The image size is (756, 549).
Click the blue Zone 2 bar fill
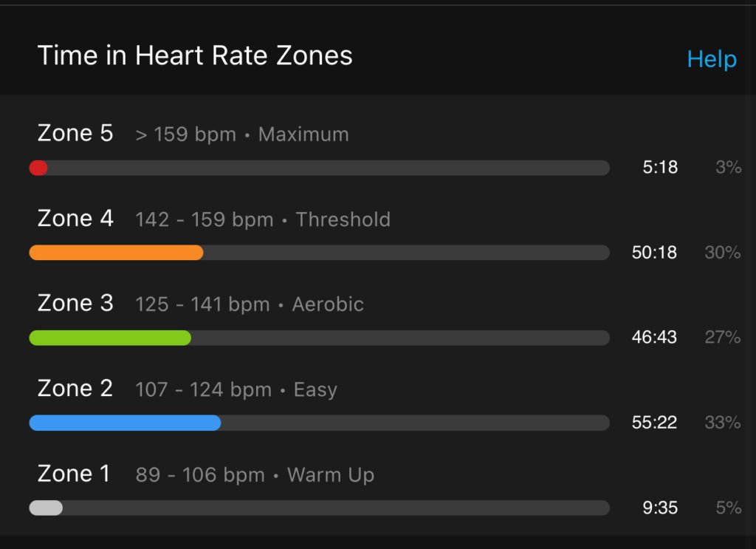[x=125, y=423]
